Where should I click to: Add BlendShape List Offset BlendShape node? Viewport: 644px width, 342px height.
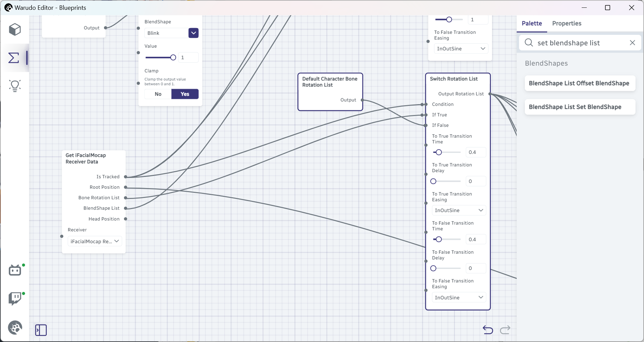click(x=580, y=83)
